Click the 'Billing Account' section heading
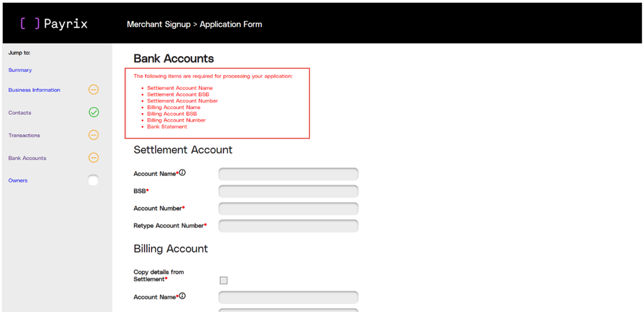 171,249
